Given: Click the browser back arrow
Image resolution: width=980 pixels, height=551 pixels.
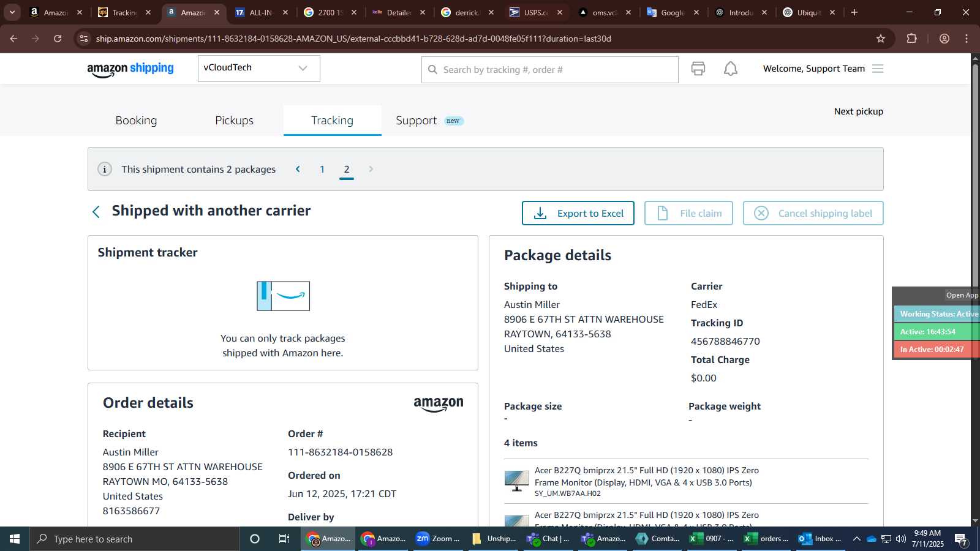Looking at the screenshot, I should 13,39.
